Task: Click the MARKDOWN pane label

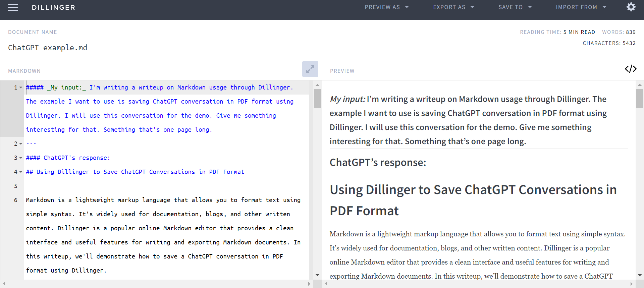Action: click(24, 71)
